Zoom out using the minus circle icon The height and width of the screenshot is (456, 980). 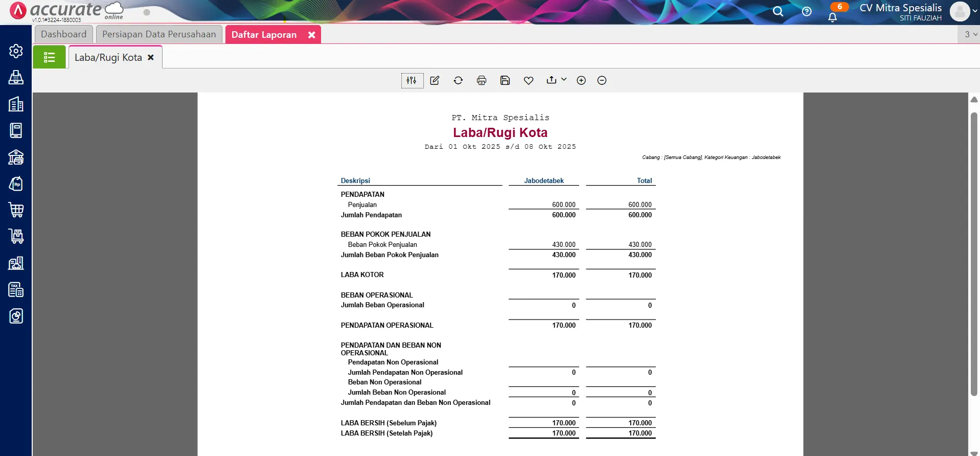point(602,80)
